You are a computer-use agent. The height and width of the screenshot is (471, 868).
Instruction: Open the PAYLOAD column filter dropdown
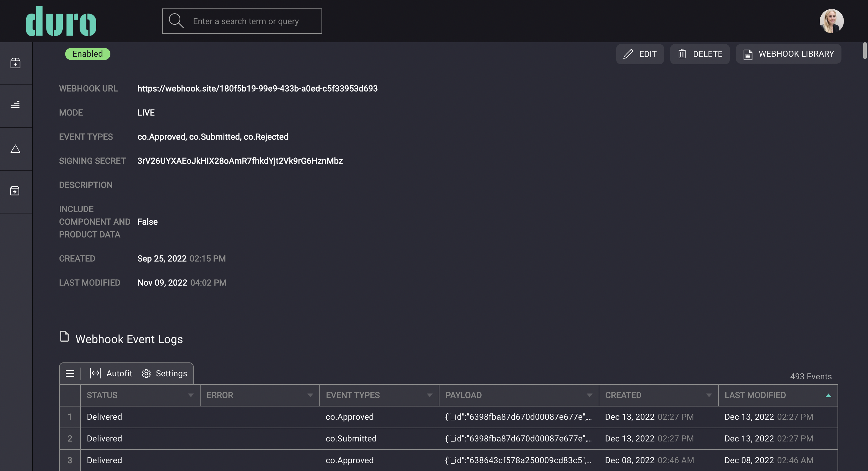click(x=589, y=395)
